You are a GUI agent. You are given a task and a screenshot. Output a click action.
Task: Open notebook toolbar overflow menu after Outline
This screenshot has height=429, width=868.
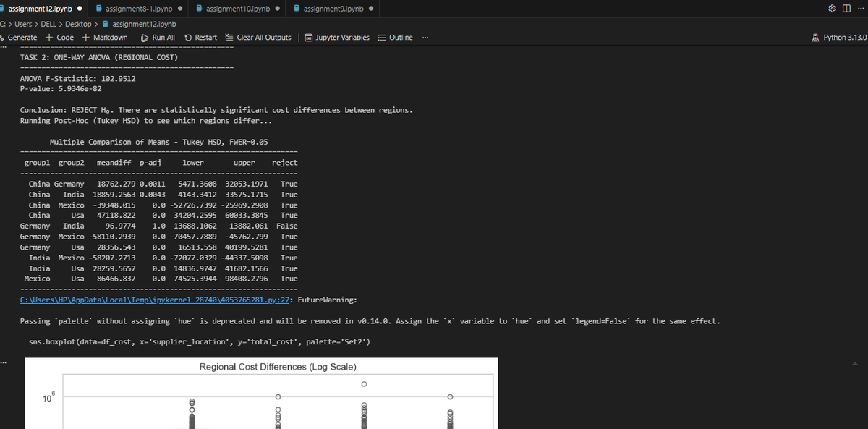tap(424, 38)
